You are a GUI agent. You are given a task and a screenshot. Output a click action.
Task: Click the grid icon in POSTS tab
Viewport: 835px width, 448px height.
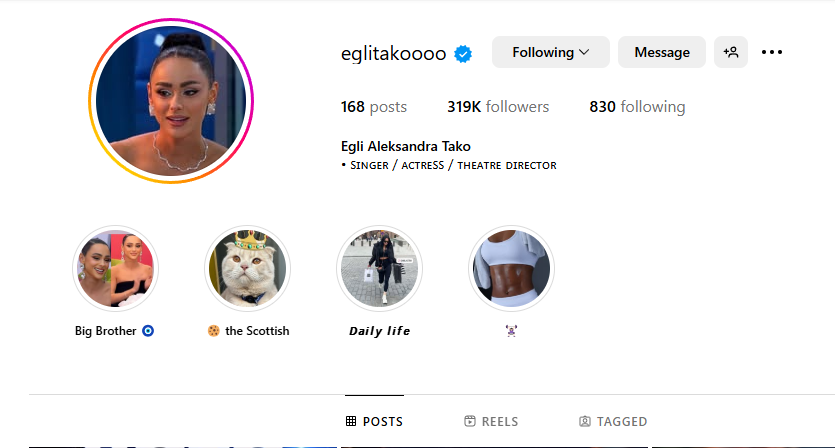point(350,421)
